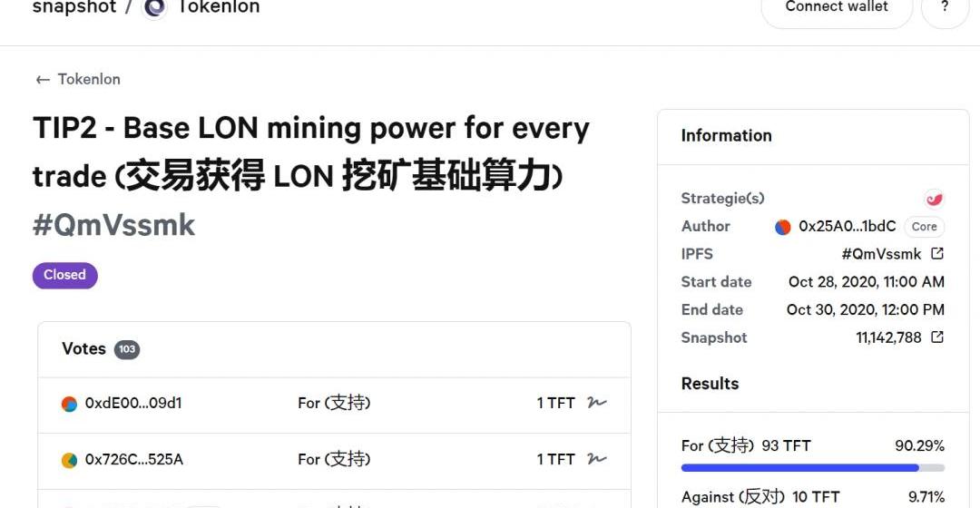Viewport: 980px width, 508px height.
Task: Open the Tokenlon space in header
Action: (218, 7)
